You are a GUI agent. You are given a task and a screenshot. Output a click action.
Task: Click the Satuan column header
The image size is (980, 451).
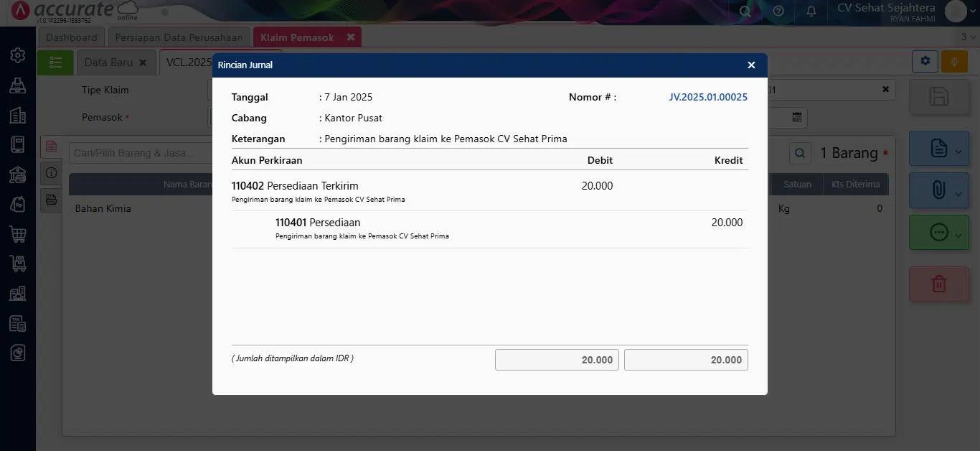point(797,184)
